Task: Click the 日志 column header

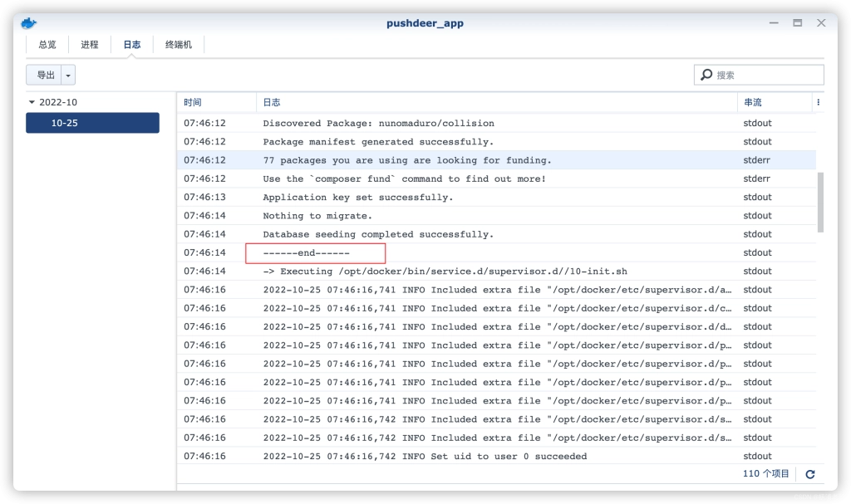Action: [x=272, y=102]
